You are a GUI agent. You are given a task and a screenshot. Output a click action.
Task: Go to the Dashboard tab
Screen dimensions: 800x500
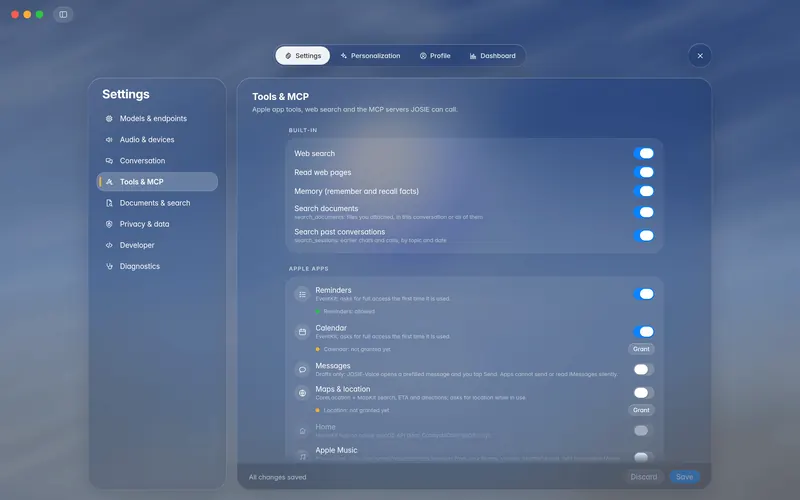click(x=492, y=56)
